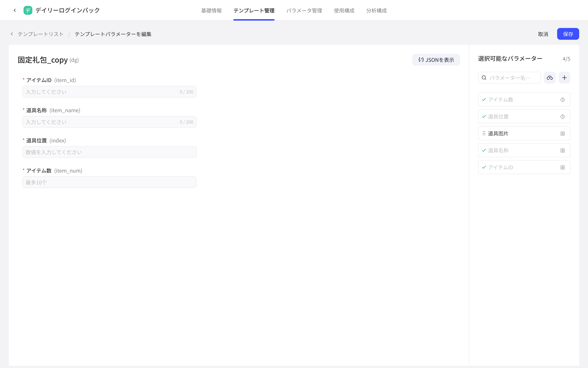Focus the アイテム数 (item_num) input field
The height and width of the screenshot is (368, 588).
pyautogui.click(x=109, y=182)
